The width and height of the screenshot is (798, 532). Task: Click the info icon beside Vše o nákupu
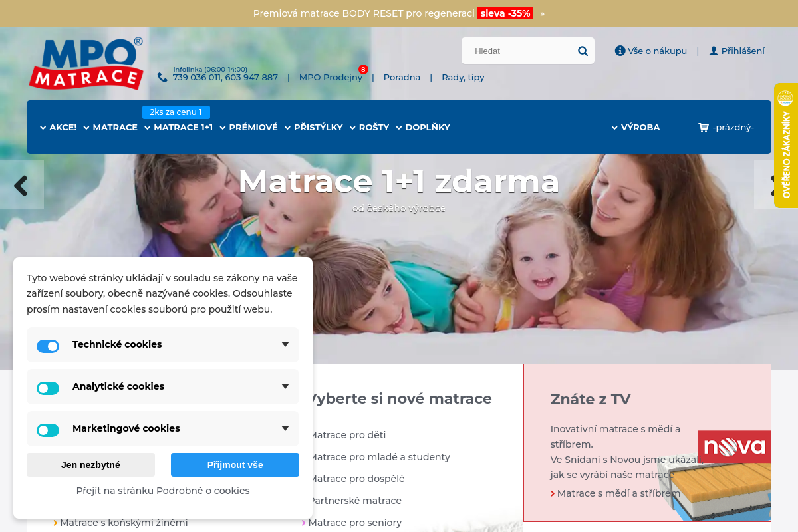(620, 51)
